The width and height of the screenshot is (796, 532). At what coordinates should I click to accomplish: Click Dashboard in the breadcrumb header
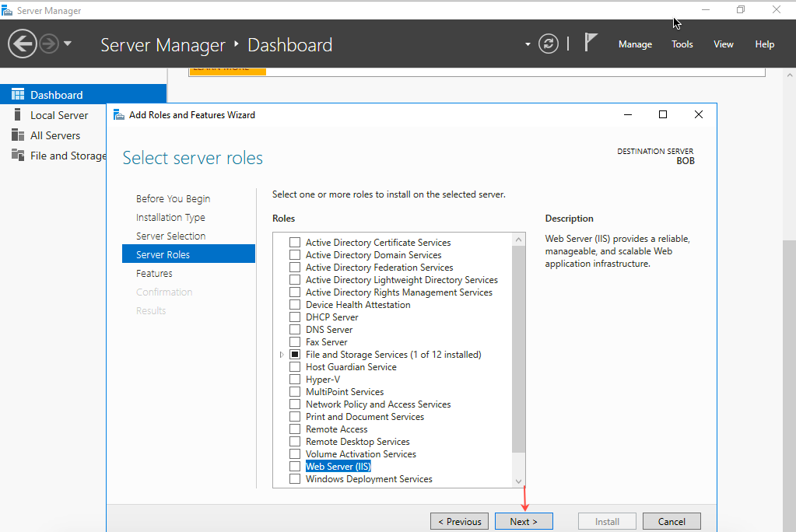(290, 44)
